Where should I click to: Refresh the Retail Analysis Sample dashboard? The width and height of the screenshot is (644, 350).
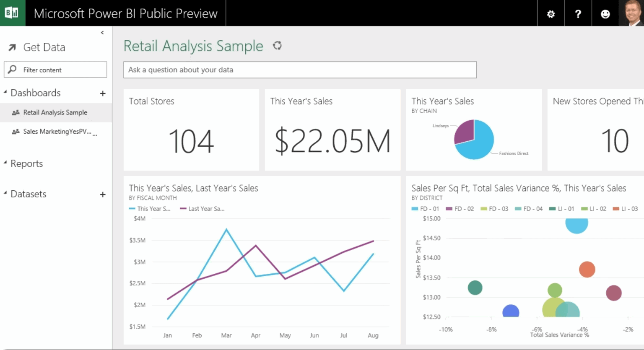(278, 46)
